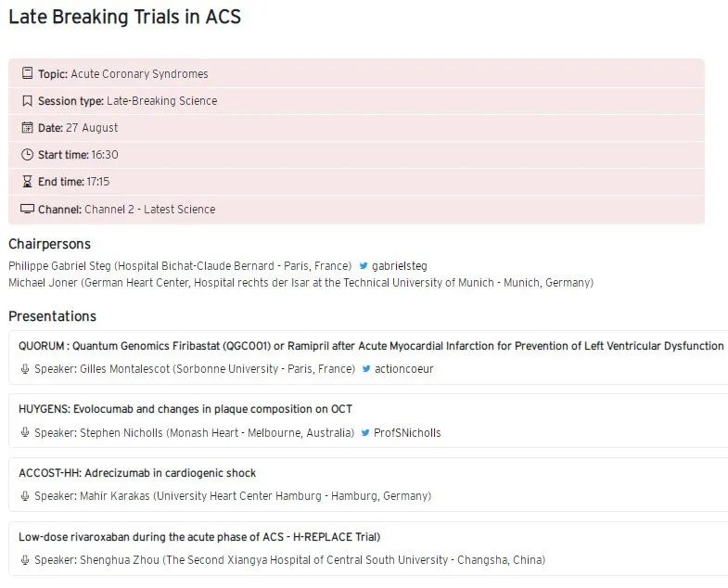Open the actioncoeur Twitter handle link

(404, 369)
